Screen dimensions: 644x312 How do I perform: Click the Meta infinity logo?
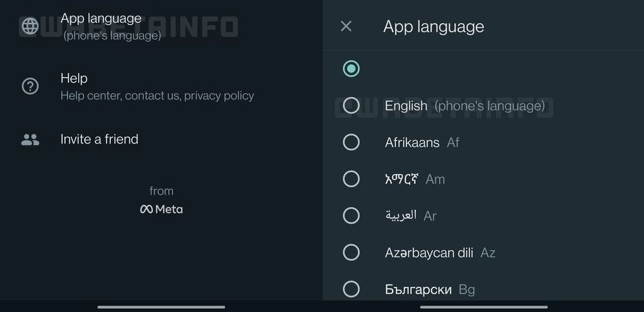(146, 209)
